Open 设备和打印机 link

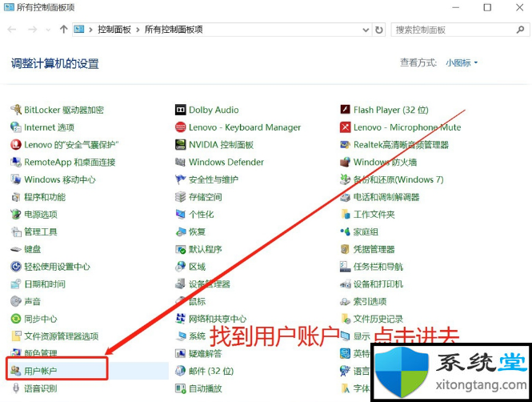point(378,283)
